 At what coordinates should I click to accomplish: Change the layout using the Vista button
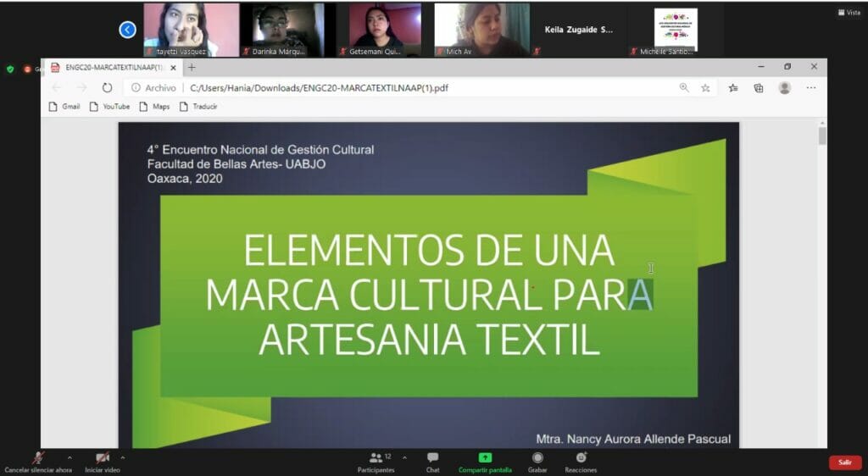(x=848, y=13)
